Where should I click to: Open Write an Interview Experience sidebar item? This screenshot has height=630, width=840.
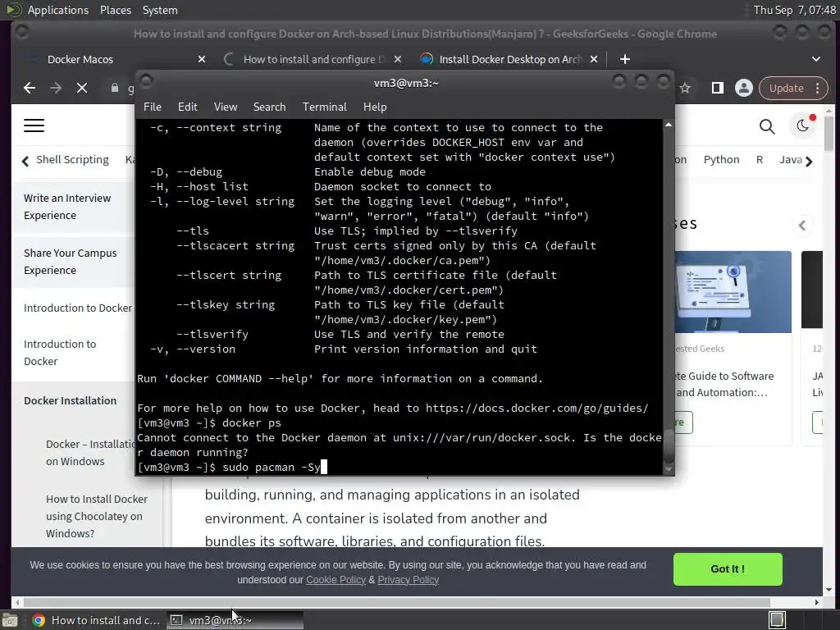coord(67,206)
